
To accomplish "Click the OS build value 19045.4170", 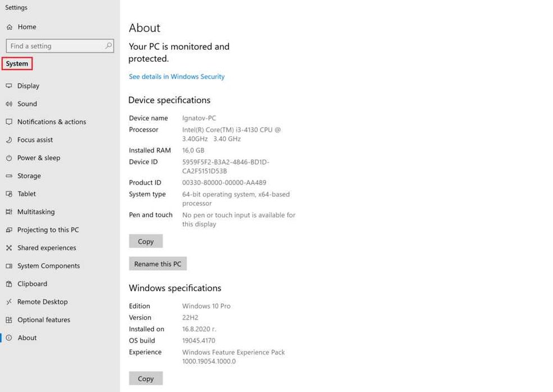I will 199,340.
